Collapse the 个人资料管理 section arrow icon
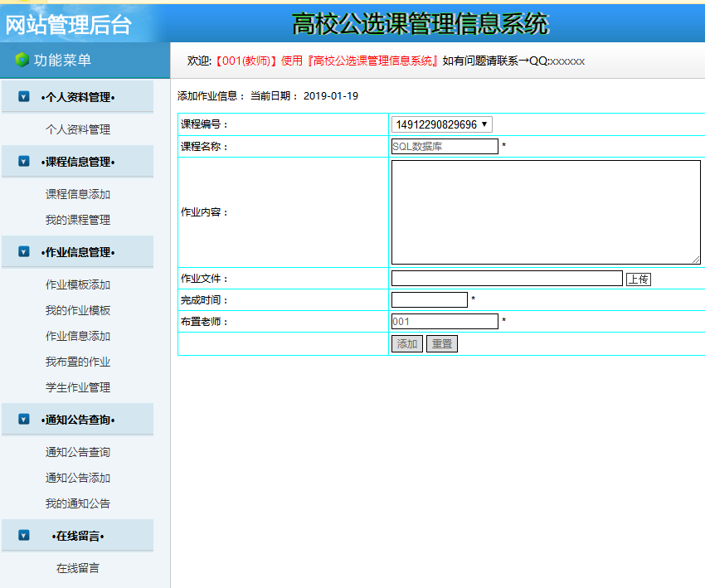705x588 pixels. point(24,96)
